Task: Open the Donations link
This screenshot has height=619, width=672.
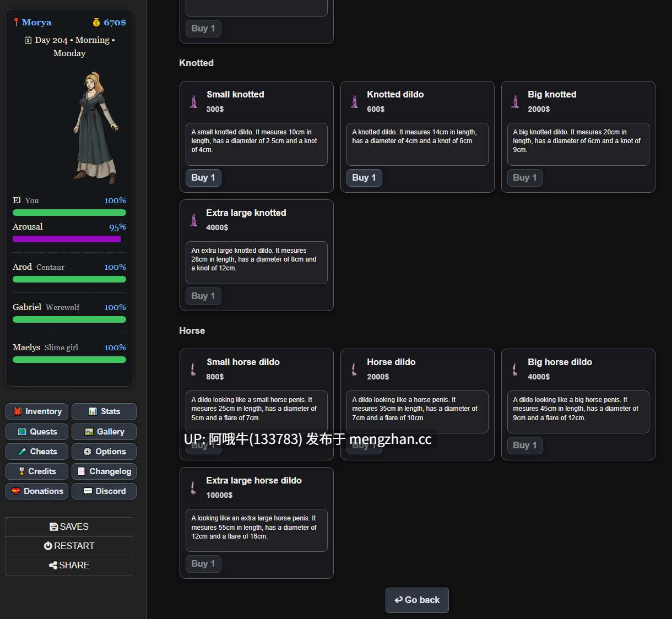Action: point(37,491)
